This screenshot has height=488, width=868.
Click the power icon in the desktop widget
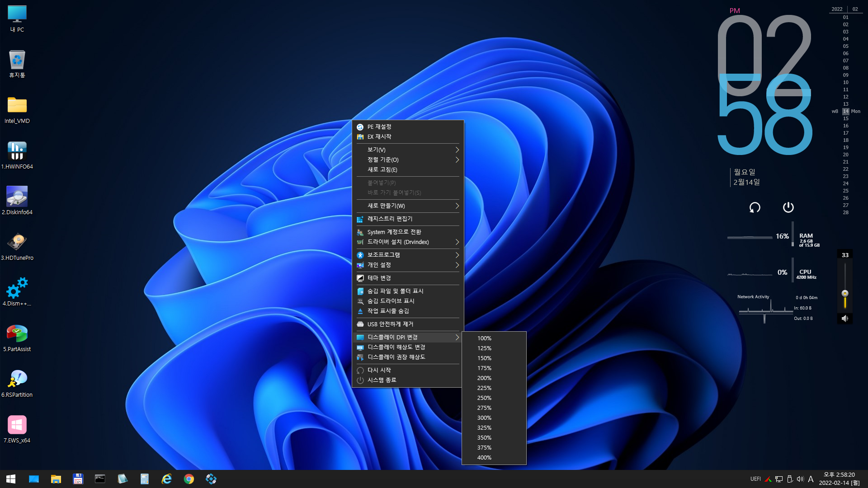(788, 207)
